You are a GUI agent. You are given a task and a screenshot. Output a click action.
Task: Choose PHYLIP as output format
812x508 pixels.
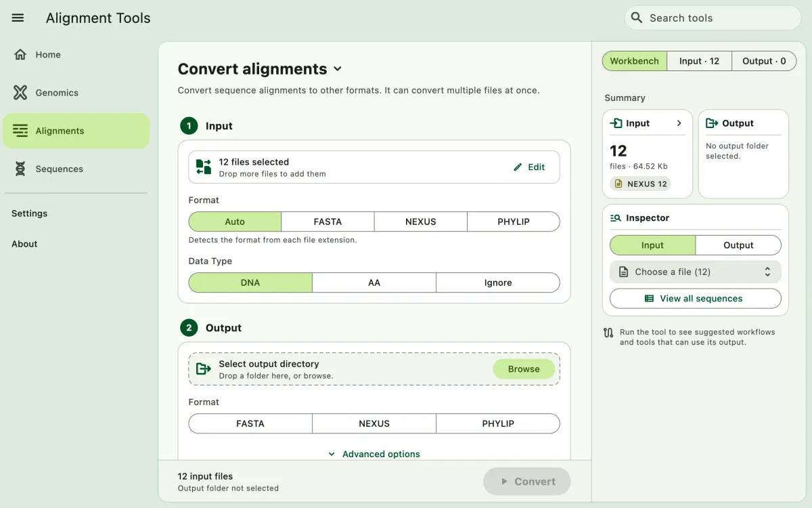(498, 423)
